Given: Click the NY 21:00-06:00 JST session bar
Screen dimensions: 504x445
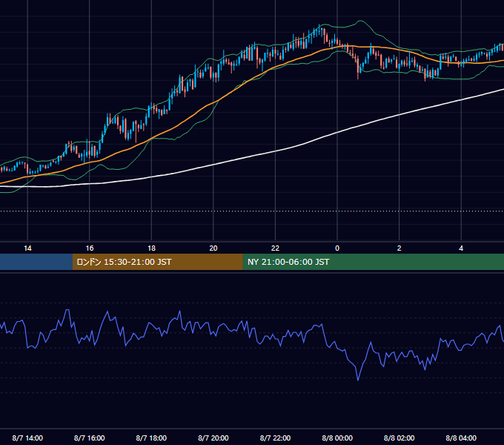Looking at the screenshot, I should [373, 262].
